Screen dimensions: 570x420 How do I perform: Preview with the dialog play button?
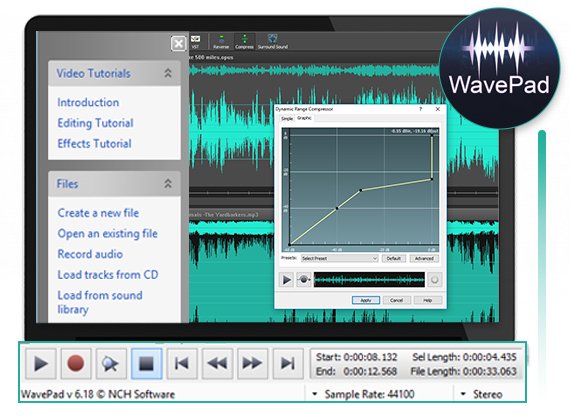coord(286,280)
